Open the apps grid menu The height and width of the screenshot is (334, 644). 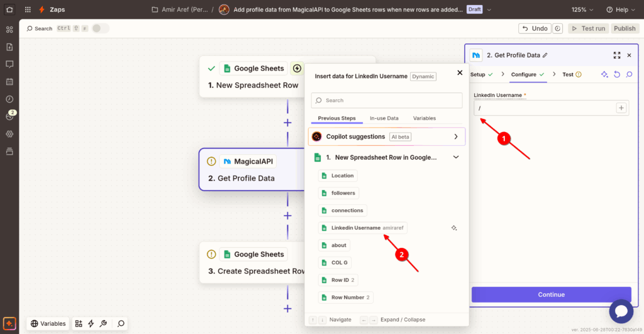(x=28, y=9)
